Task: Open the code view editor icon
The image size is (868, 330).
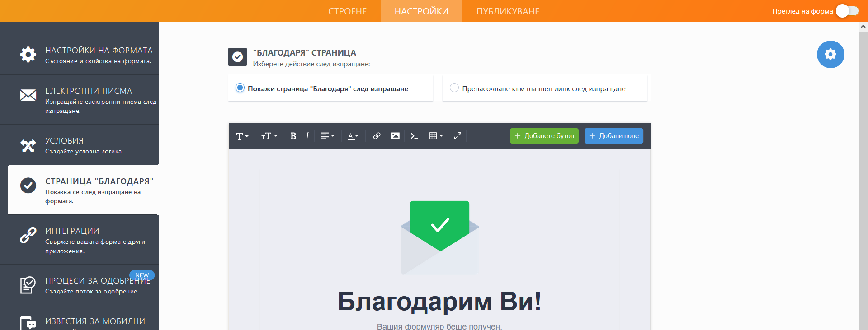Action: tap(414, 136)
